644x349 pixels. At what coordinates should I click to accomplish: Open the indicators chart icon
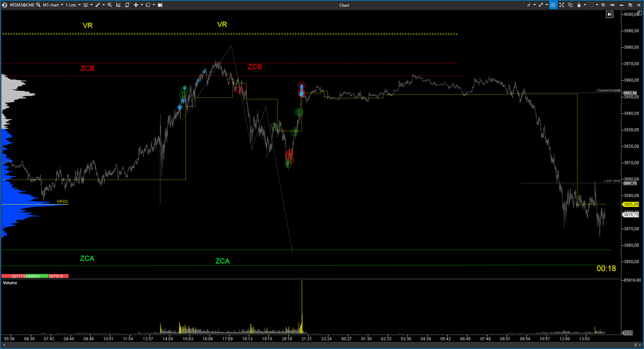tap(119, 5)
